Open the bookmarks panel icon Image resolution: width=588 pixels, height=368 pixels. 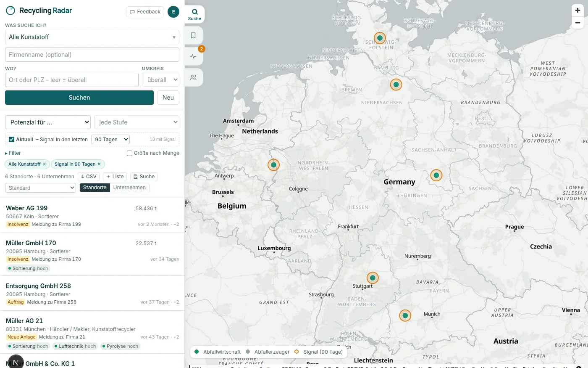193,36
